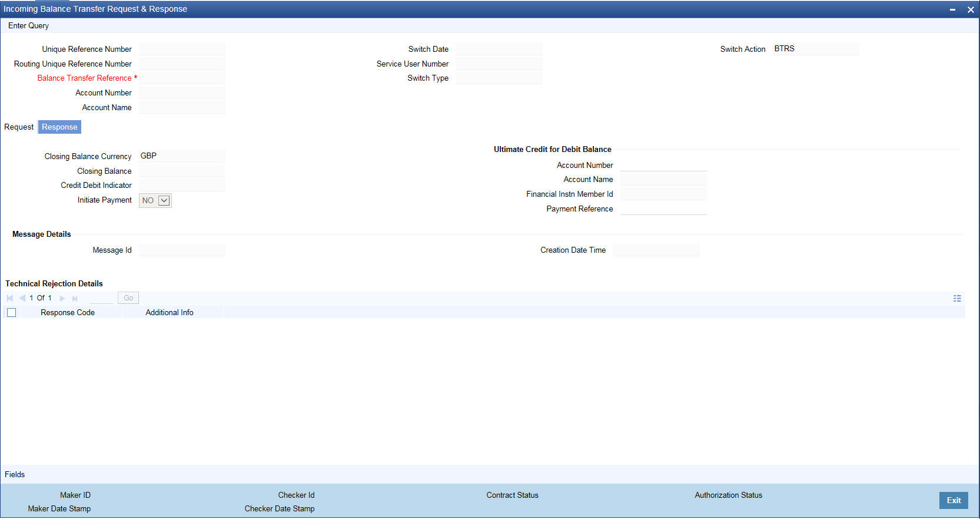Minimize the Incoming Balance Transfer window
980x519 pixels.
[952, 9]
